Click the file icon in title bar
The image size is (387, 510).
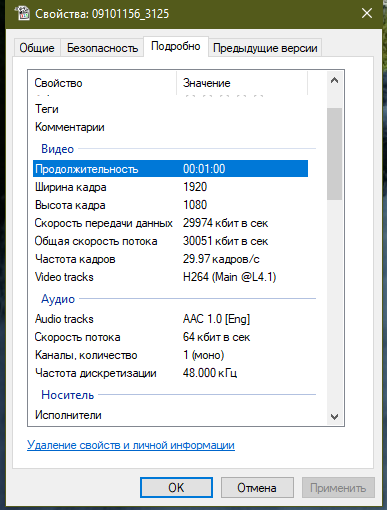pyautogui.click(x=22, y=14)
